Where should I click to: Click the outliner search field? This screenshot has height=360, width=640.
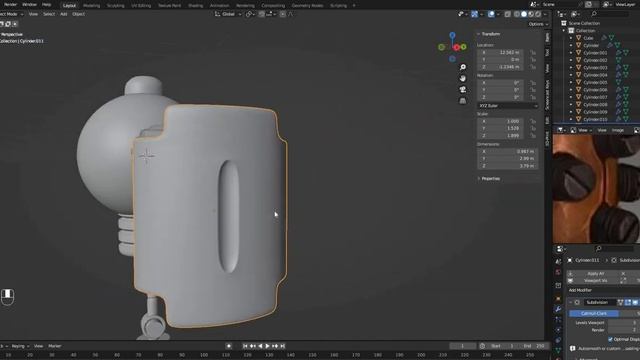610,14
